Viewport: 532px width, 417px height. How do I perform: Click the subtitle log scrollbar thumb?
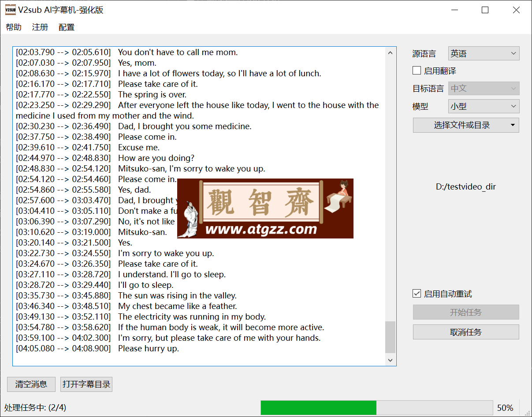pos(390,337)
